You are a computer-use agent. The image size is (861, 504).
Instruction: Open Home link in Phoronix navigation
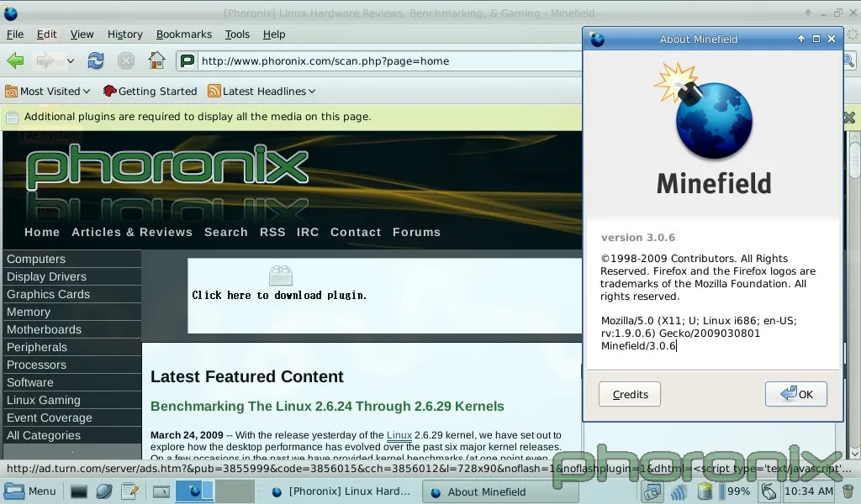(42, 232)
